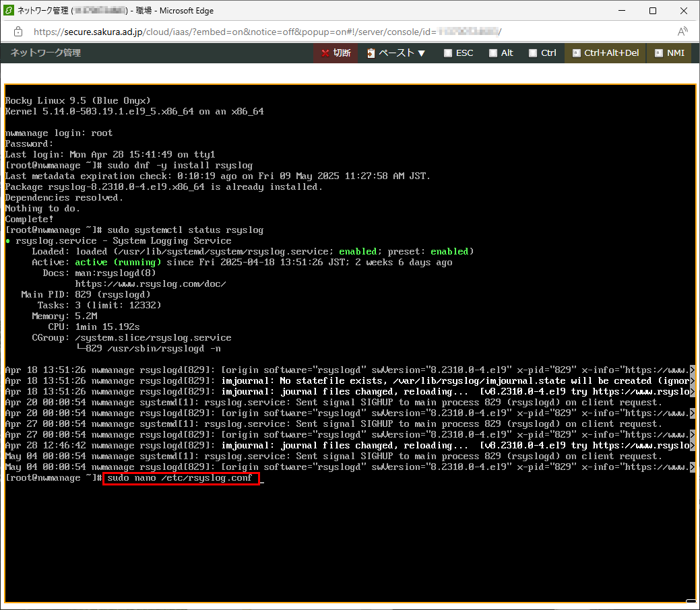Click the "sudo nano /etc/rsyslog.conf" command text

pos(180,478)
